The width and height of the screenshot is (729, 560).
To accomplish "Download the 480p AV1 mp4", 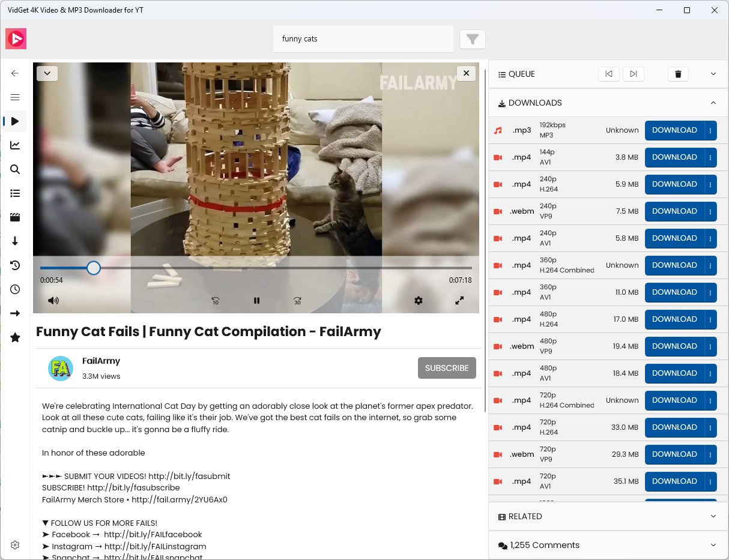I will coord(674,373).
